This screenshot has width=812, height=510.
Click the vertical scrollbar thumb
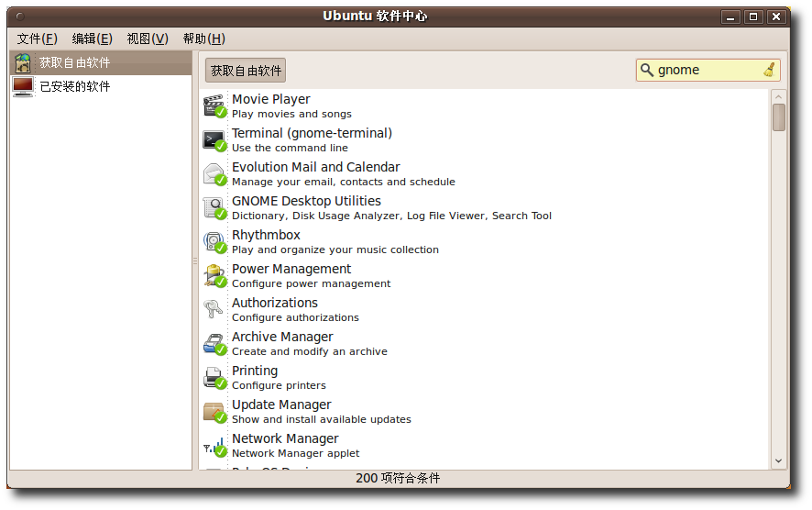[778, 117]
